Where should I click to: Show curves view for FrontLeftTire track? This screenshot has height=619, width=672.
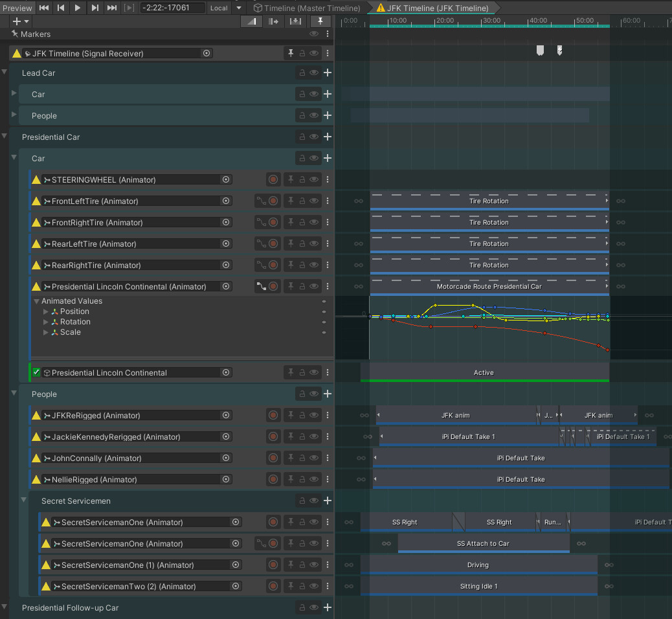tap(261, 201)
